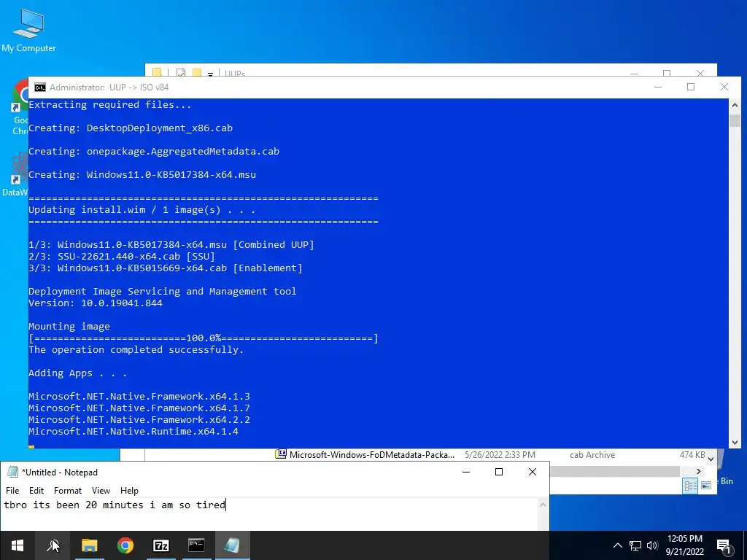The width and height of the screenshot is (747, 560).
Task: Switch Explorer to details view icon
Action: (690, 486)
